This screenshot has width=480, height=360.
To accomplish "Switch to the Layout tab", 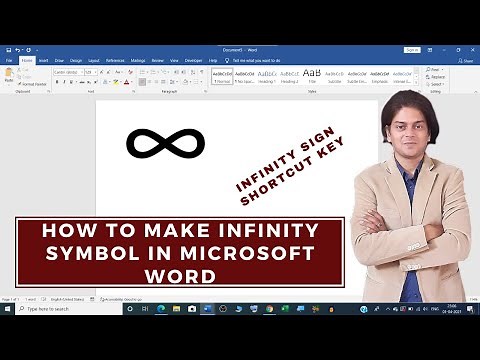I will coord(94,61).
